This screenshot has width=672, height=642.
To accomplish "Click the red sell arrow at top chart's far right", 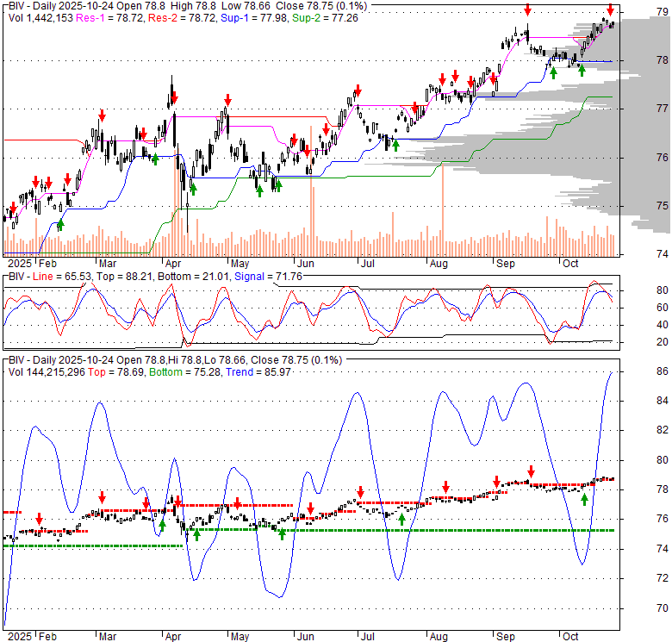I will click(x=610, y=9).
